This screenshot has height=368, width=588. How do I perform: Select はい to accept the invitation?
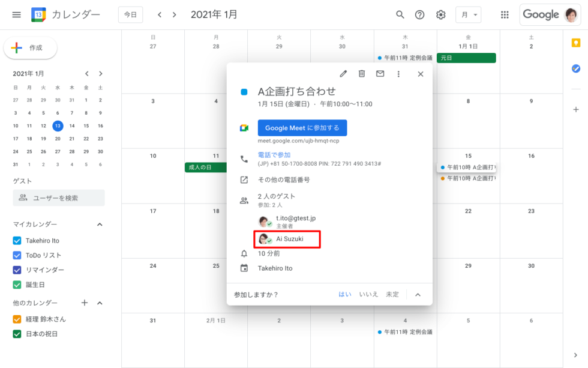coord(345,295)
